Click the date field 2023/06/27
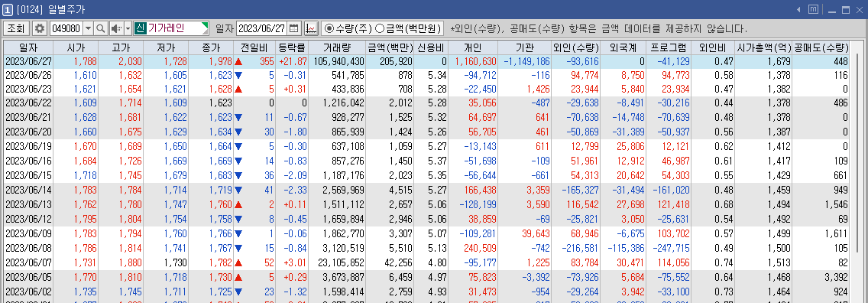This screenshot has height=303, width=868. [261, 28]
